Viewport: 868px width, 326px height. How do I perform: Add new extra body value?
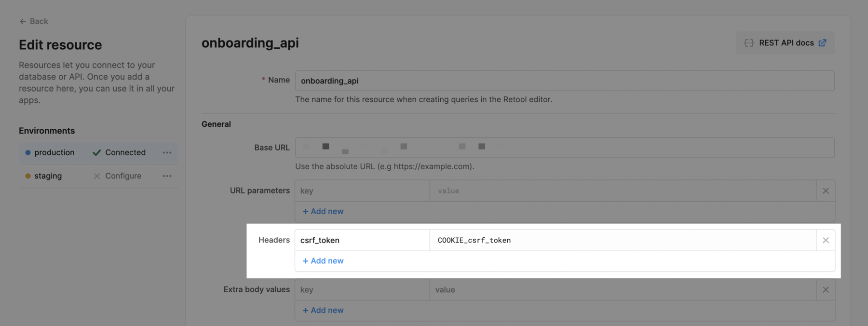click(323, 311)
